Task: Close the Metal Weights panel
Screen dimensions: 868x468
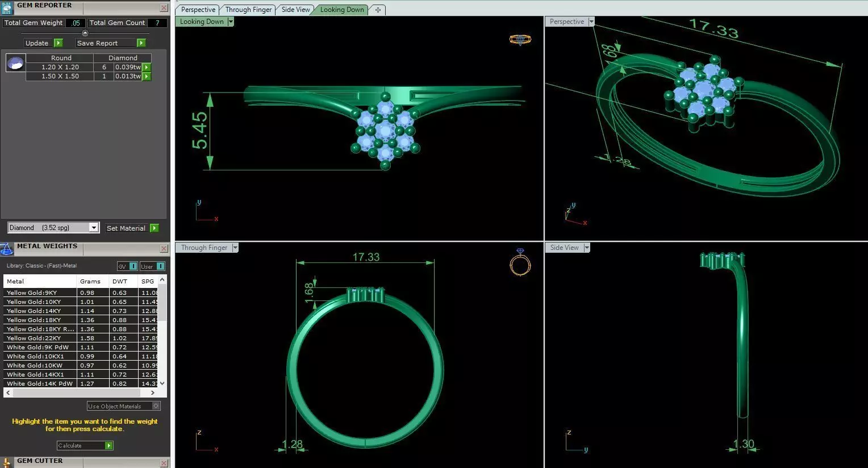Action: point(164,249)
